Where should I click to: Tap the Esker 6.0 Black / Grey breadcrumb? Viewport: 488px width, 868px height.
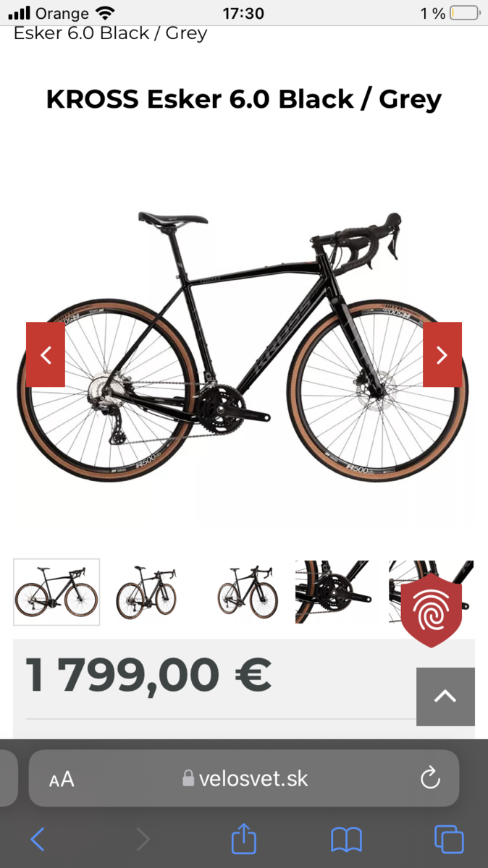(110, 33)
